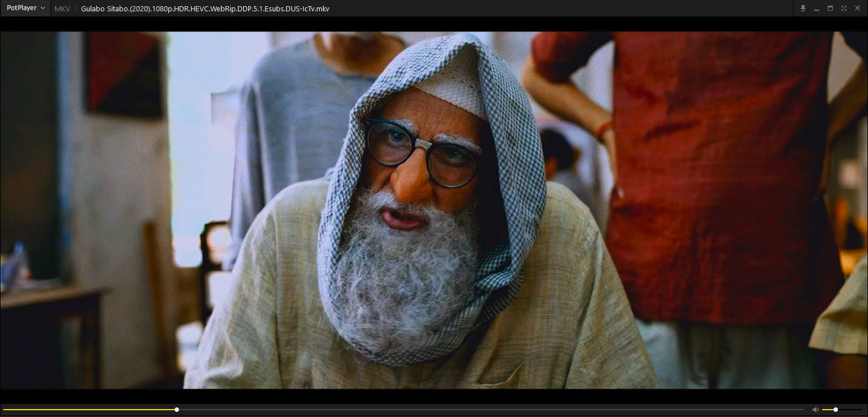868x417 pixels.
Task: Click the seek bar playback position handle
Action: pyautogui.click(x=177, y=410)
